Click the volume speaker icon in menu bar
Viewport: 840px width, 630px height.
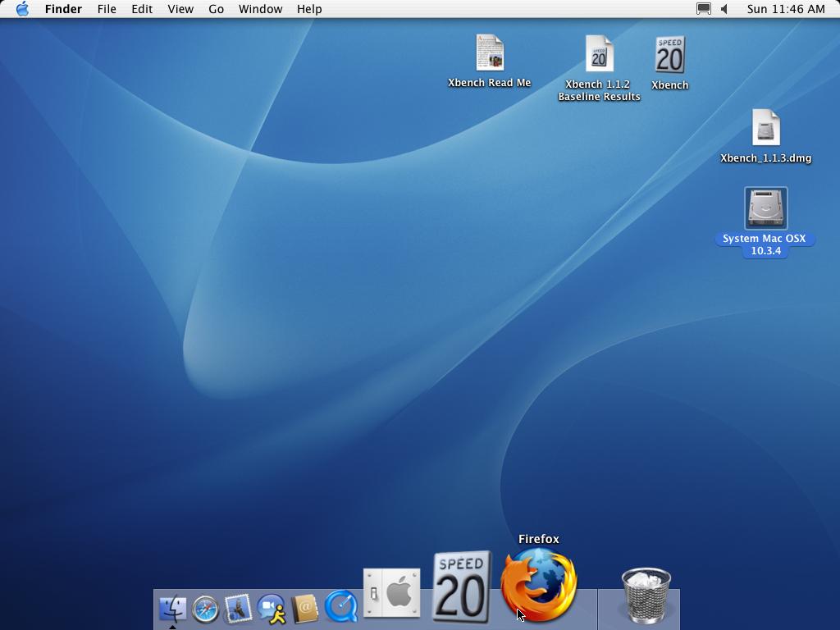pos(724,9)
